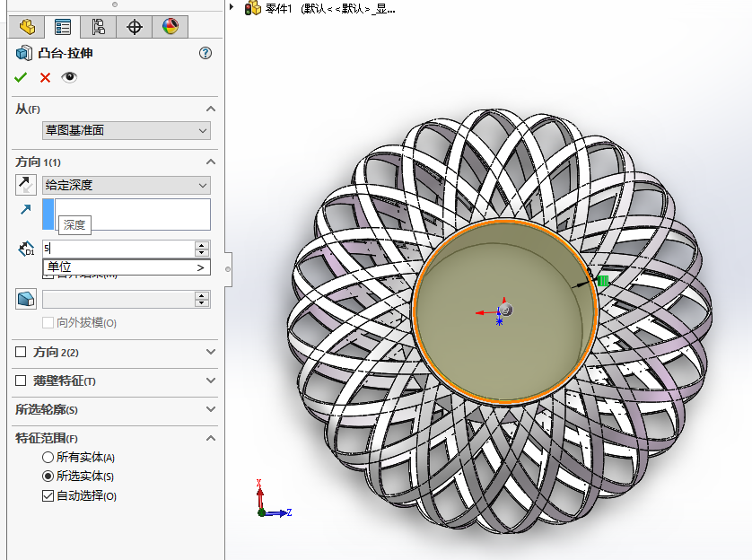
Task: Open help for 凸台-拉伸
Action: coord(205,53)
